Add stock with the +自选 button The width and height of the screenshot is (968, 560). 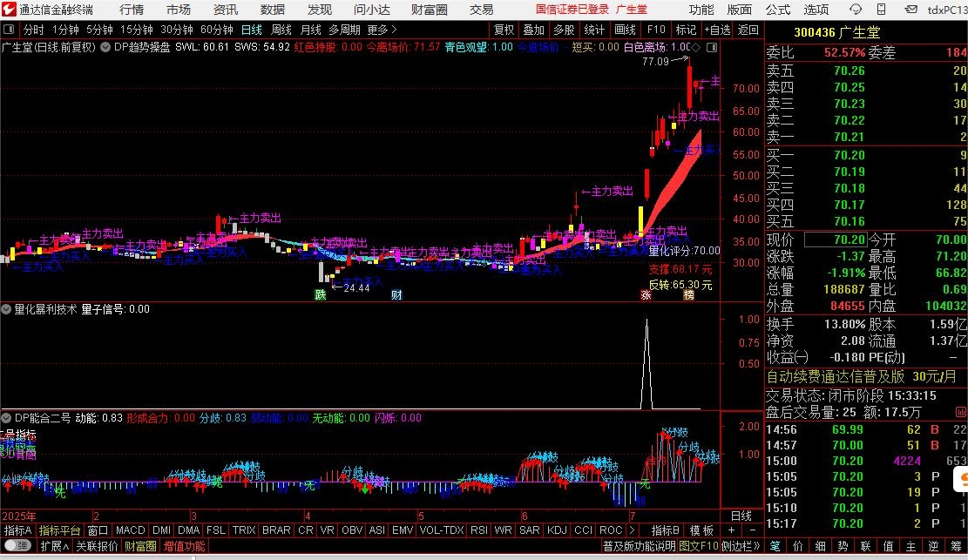(x=717, y=30)
